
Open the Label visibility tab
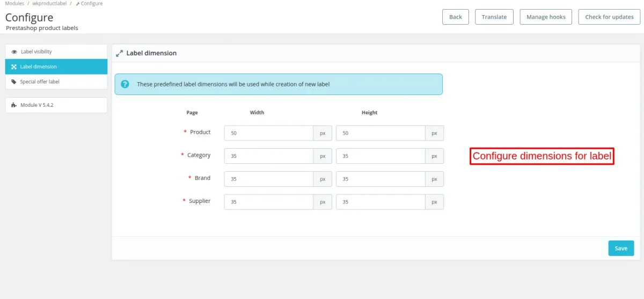56,52
